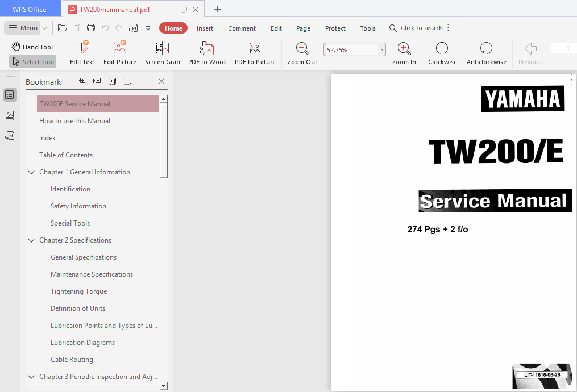
Task: Choose the Edit Picture tool
Action: click(120, 53)
